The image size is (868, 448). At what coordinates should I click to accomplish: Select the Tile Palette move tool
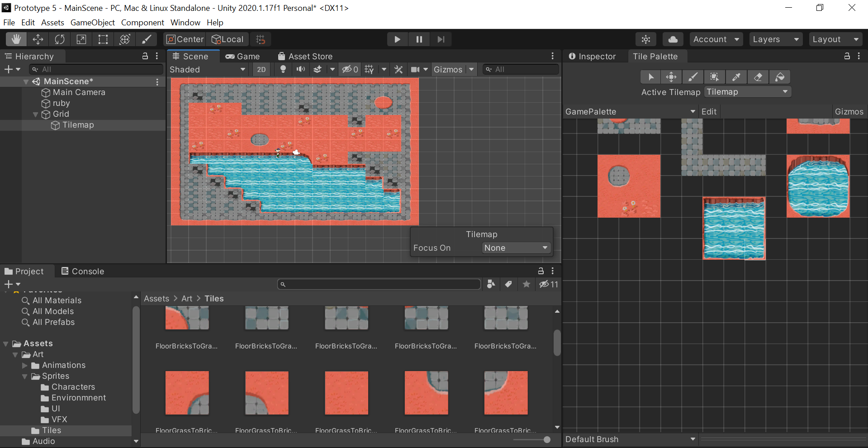tap(671, 77)
